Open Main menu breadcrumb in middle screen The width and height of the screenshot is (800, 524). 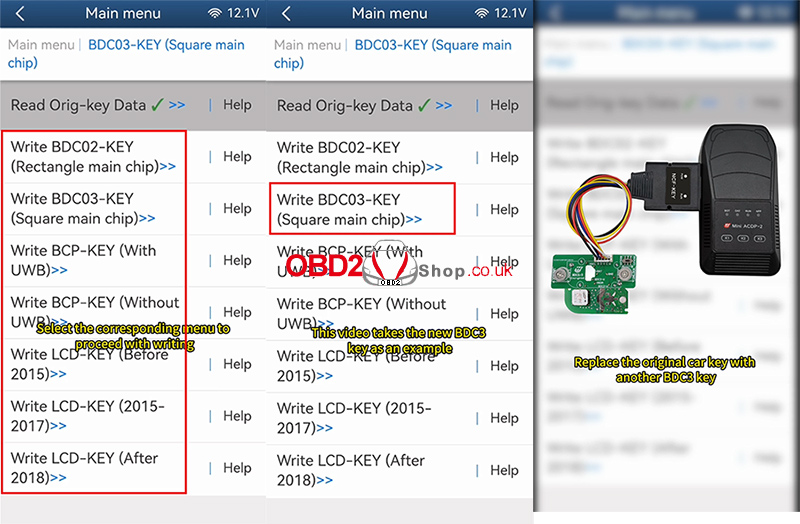point(308,45)
